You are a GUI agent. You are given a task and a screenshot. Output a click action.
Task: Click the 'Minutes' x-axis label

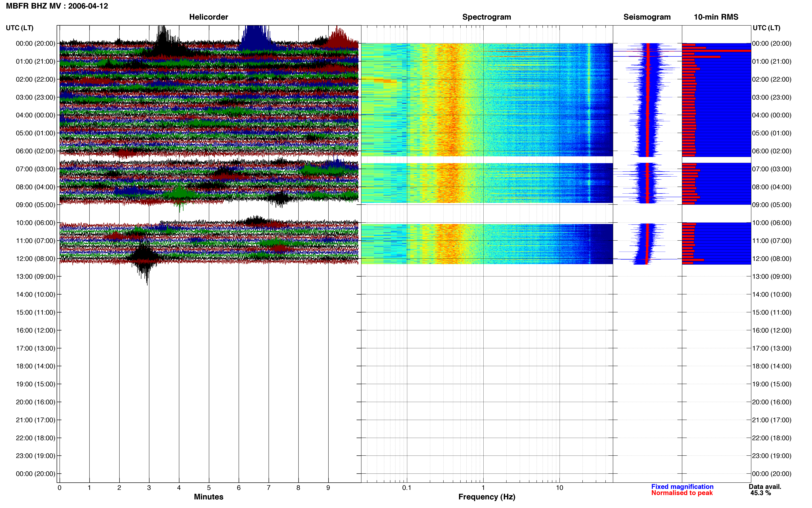point(209,497)
